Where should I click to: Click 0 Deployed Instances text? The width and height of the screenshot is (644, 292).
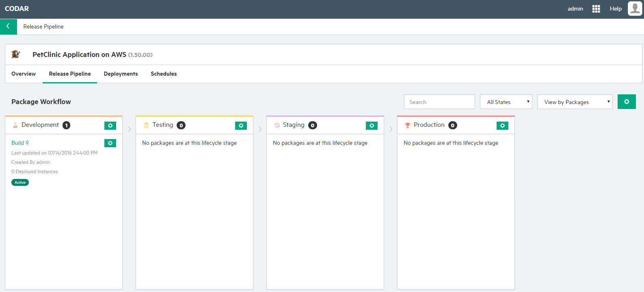[35, 172]
